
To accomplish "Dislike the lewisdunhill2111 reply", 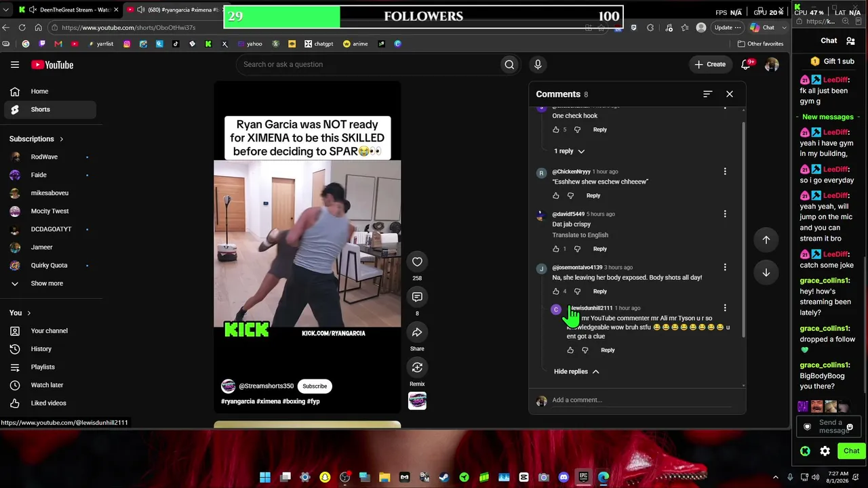I will click(x=585, y=350).
